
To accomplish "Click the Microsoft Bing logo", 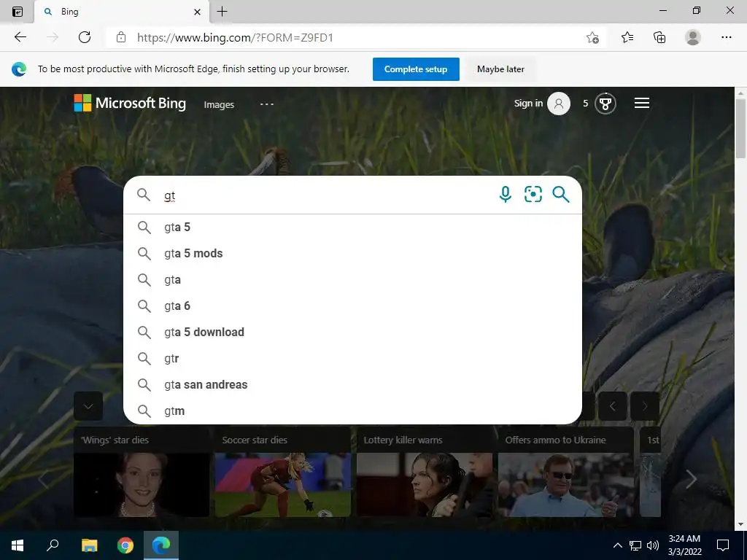I will point(130,103).
